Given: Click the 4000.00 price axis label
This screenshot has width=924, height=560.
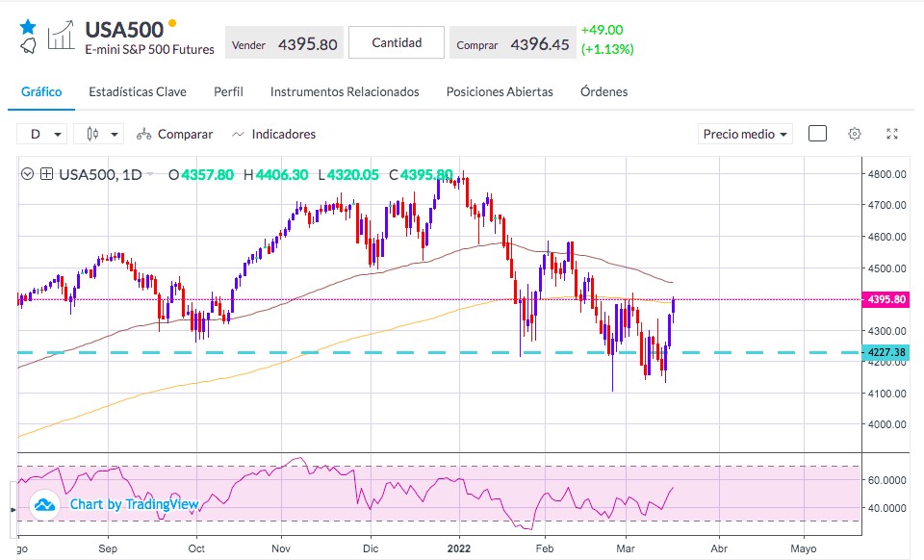Looking at the screenshot, I should point(886,424).
